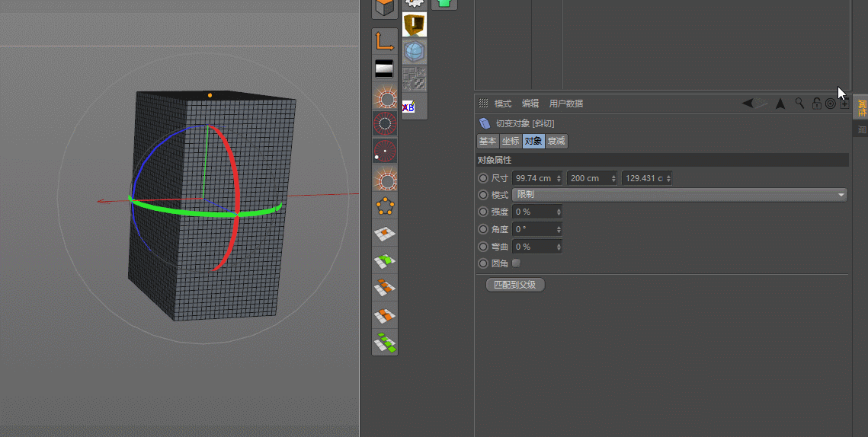Click the red radial lines snap icon
Viewport: 868px width, 437px height.
(385, 124)
